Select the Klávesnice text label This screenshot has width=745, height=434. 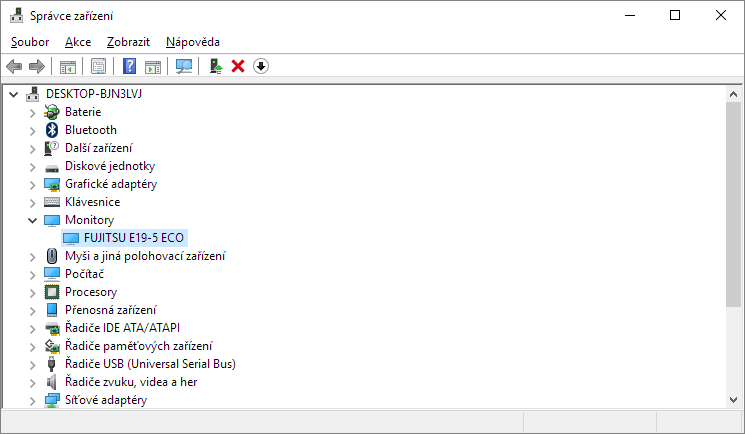pos(92,202)
